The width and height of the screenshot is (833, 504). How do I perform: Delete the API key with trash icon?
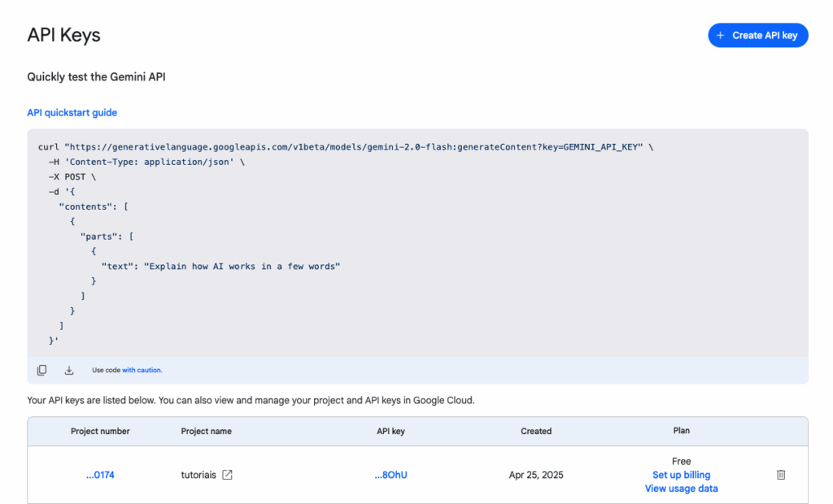(781, 475)
